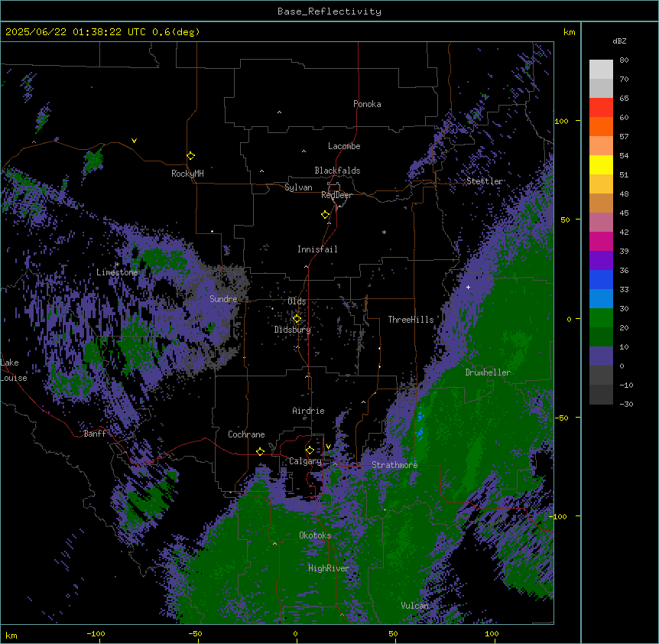Click the yellow diamond marker near RockyMH
Screen dimensions: 659x644
pyautogui.click(x=190, y=156)
